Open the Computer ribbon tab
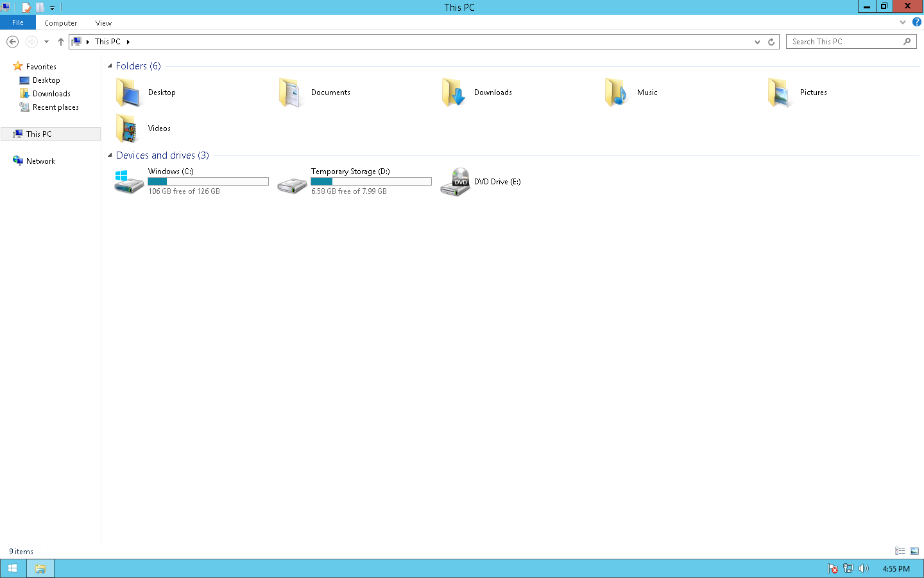This screenshot has width=924, height=578. [60, 23]
